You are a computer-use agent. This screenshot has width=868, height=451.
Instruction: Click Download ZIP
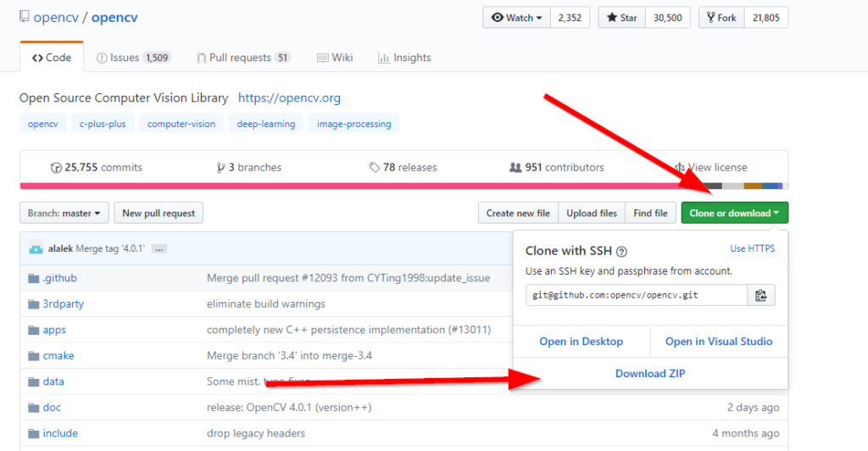pyautogui.click(x=650, y=374)
